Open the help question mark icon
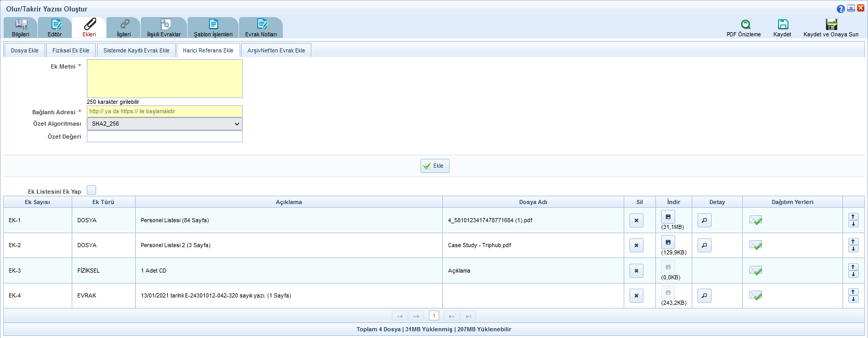Image resolution: width=868 pixels, height=338 pixels. [x=840, y=9]
